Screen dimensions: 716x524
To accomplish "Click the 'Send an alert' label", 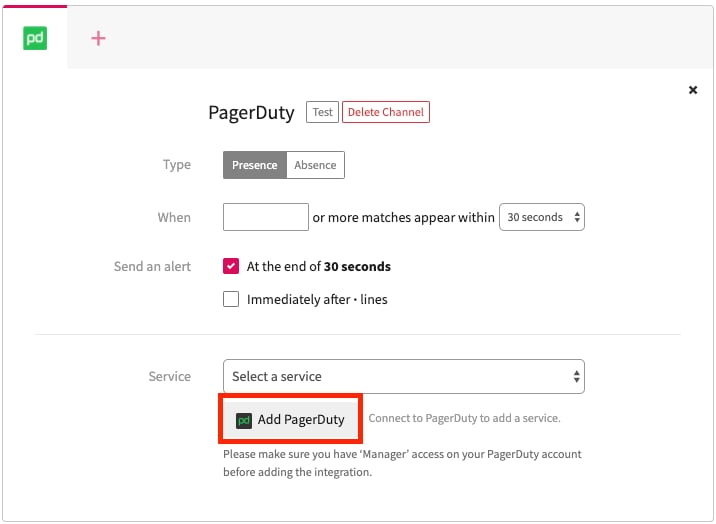I will [152, 266].
